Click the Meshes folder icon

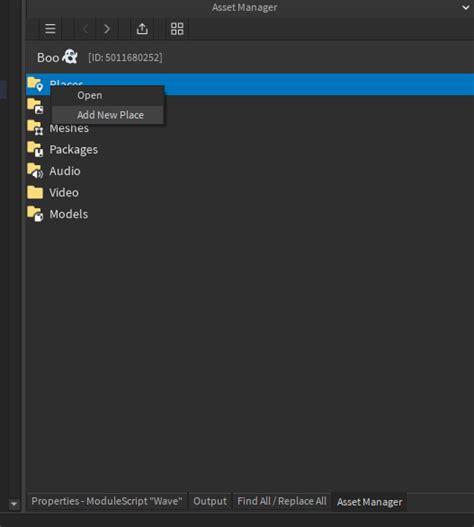35,128
